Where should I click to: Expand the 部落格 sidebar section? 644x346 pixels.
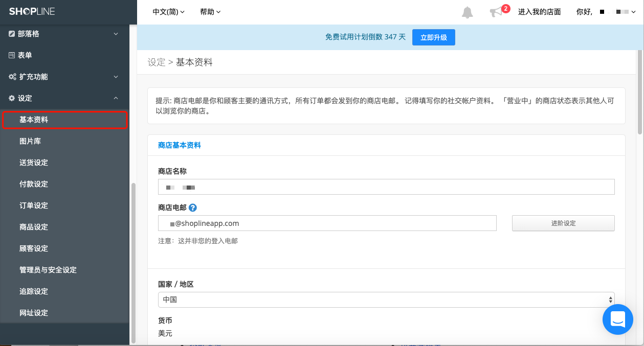pos(64,34)
